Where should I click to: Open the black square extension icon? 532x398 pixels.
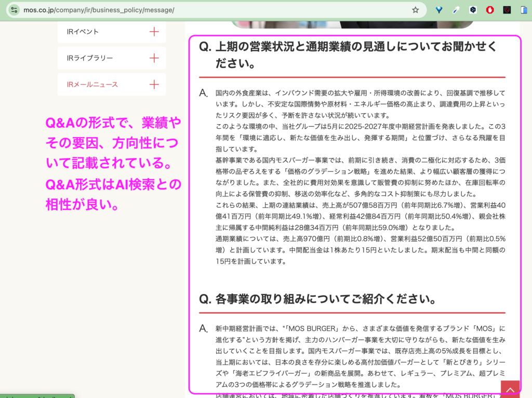coord(507,10)
